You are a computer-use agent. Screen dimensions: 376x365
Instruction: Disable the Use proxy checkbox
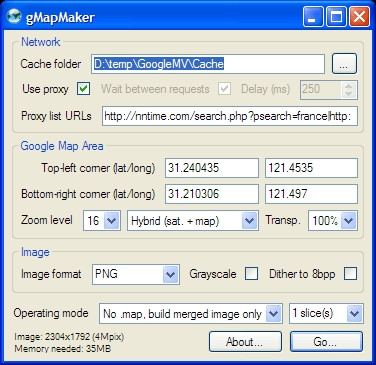pos(83,89)
